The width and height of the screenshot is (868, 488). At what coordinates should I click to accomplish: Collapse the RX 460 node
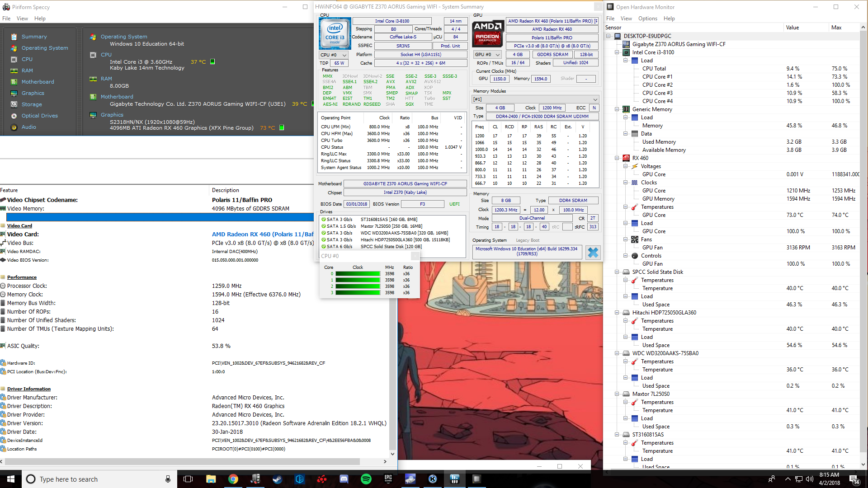coord(617,158)
